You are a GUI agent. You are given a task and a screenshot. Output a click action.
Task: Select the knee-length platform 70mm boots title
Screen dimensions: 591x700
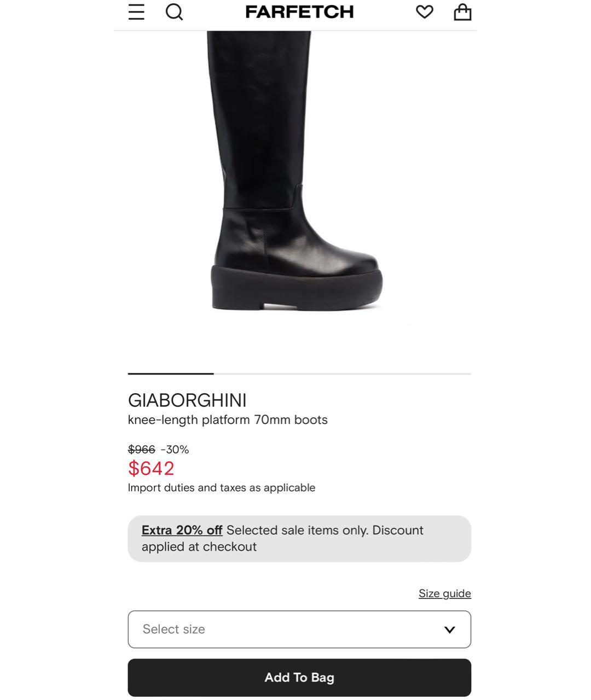228,420
